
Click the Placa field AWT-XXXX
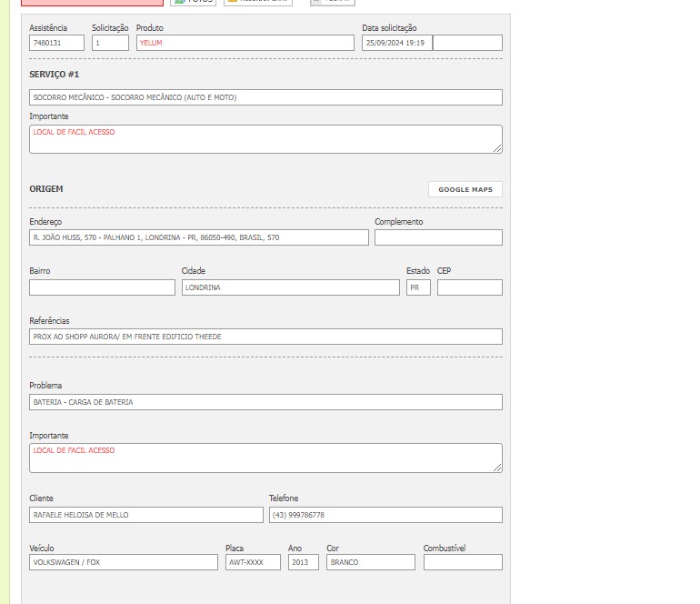253,562
